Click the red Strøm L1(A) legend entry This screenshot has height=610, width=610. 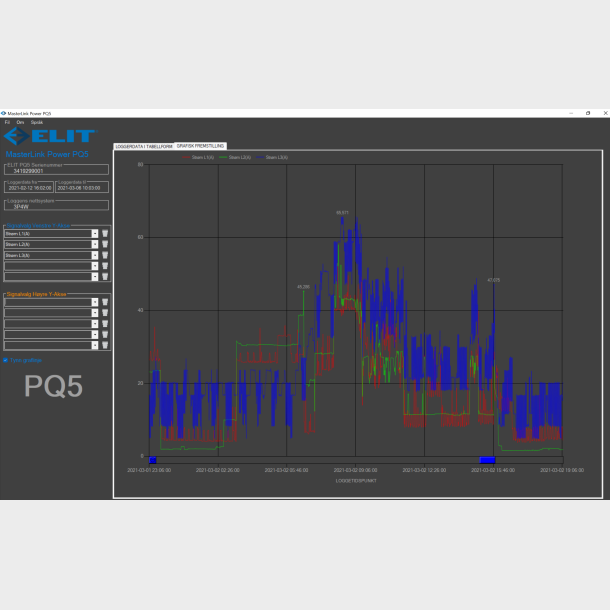click(198, 157)
